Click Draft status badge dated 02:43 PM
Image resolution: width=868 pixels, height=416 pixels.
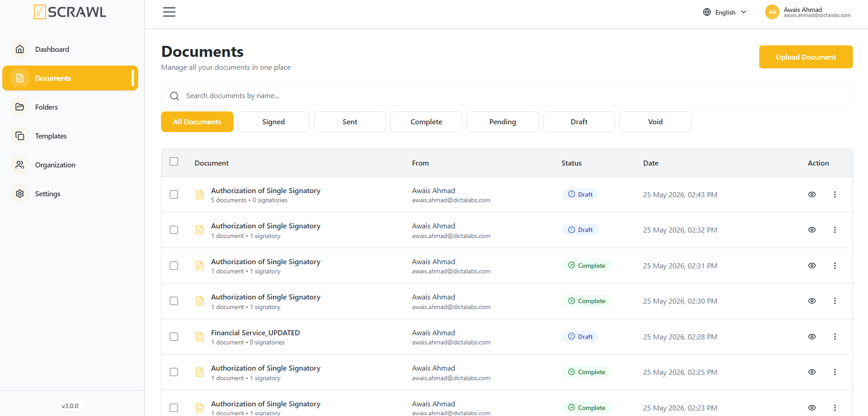580,194
